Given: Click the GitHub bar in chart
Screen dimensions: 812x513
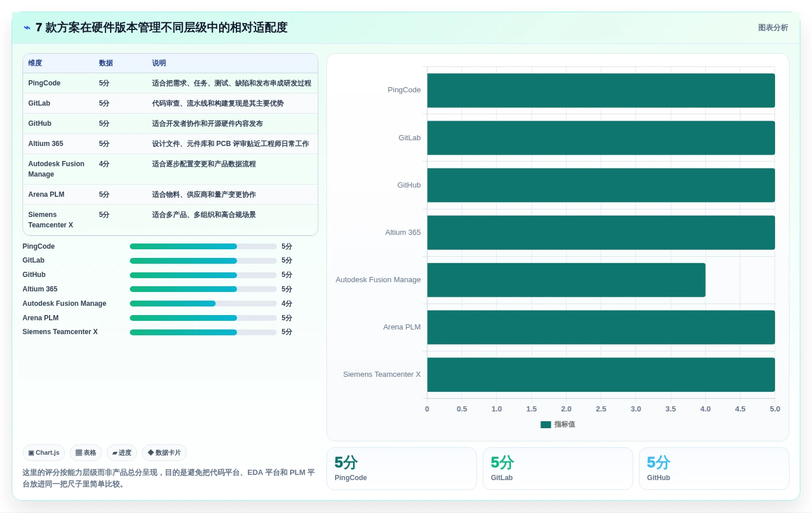Looking at the screenshot, I should (x=601, y=185).
